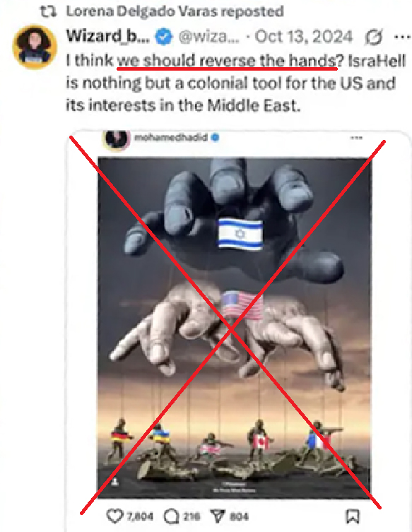Like the post with the heart icon
The width and height of the screenshot is (412, 532).
[114, 516]
